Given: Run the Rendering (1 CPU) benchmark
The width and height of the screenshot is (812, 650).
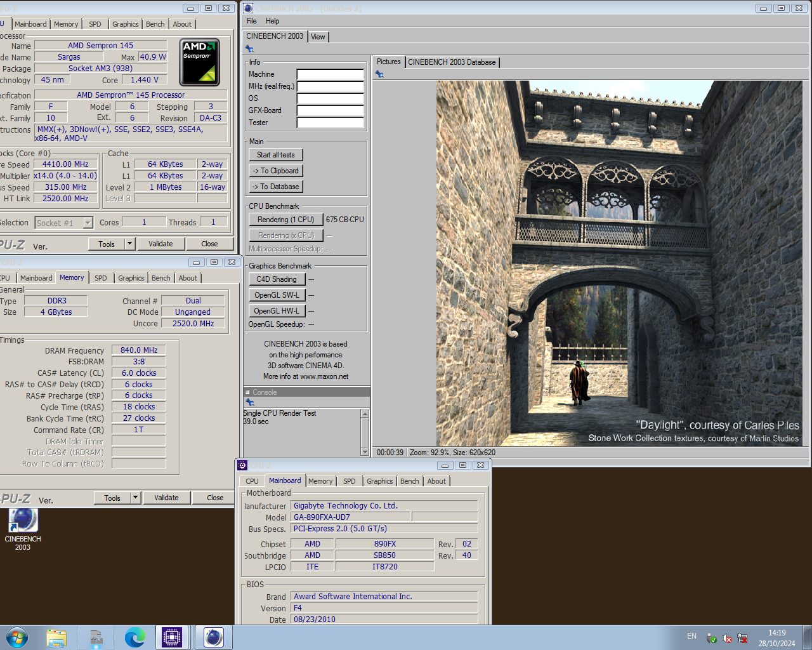Looking at the screenshot, I should point(286,220).
